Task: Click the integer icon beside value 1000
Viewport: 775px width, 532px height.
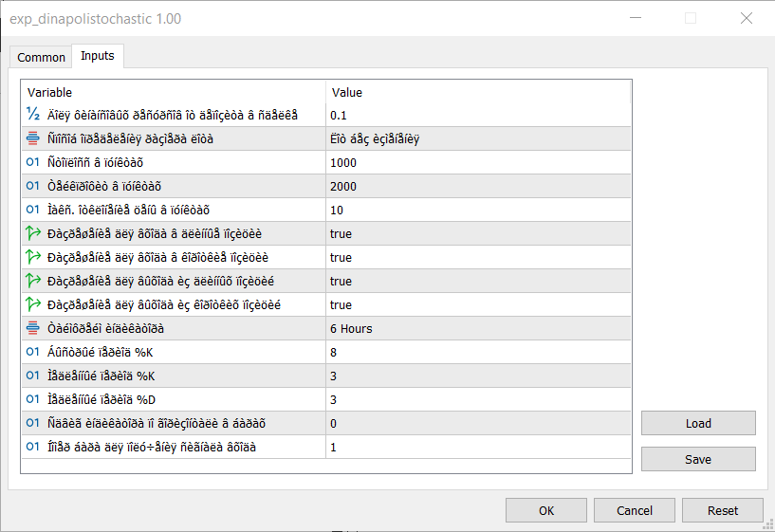Action: (32, 162)
